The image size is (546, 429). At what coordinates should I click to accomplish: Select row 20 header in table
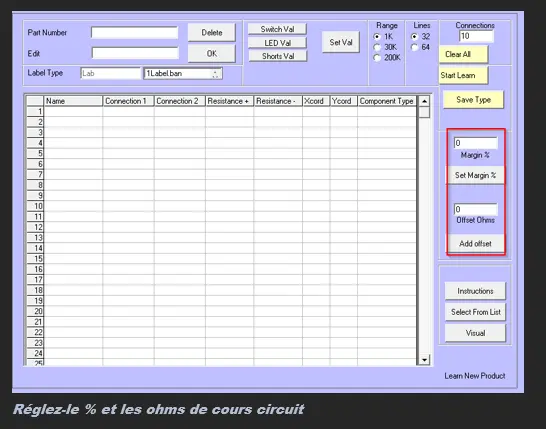point(35,311)
